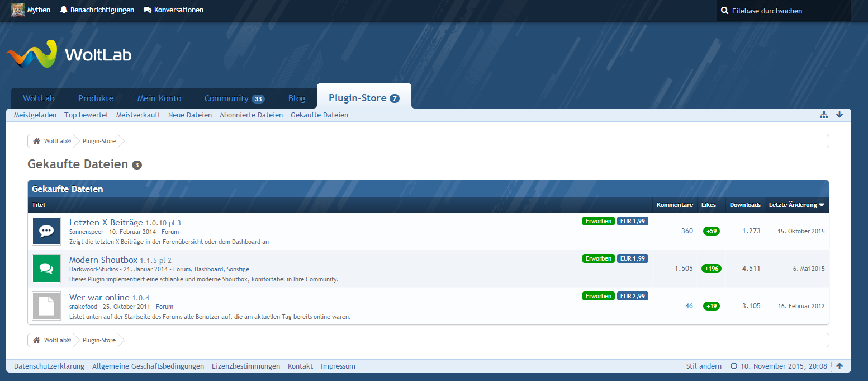Click the sitemap icon in sub-navigation

pyautogui.click(x=823, y=115)
